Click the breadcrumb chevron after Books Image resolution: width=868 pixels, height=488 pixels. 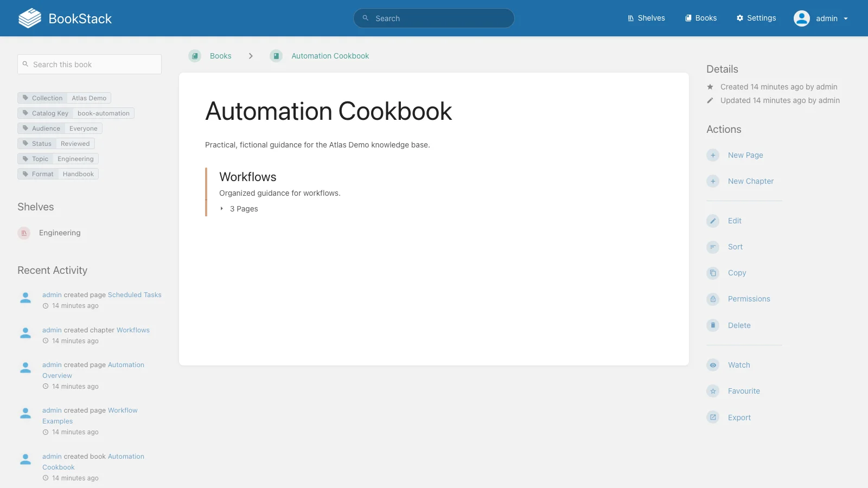tap(251, 56)
